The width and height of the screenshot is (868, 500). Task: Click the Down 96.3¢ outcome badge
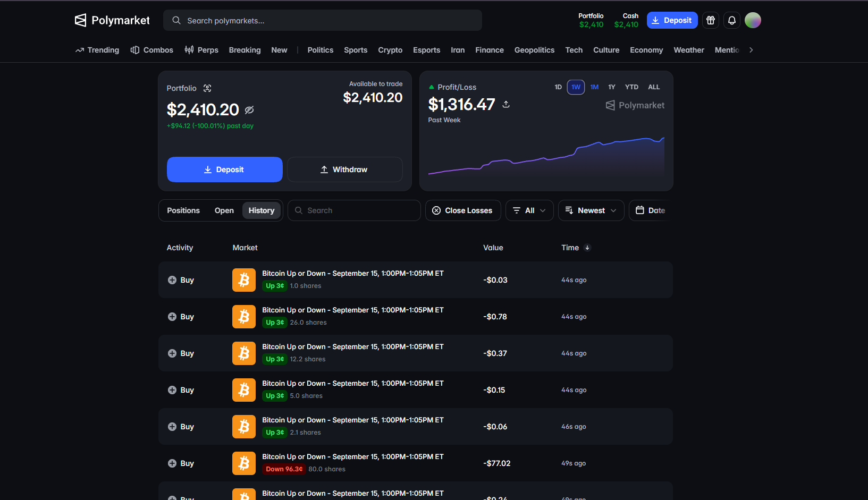coord(284,469)
